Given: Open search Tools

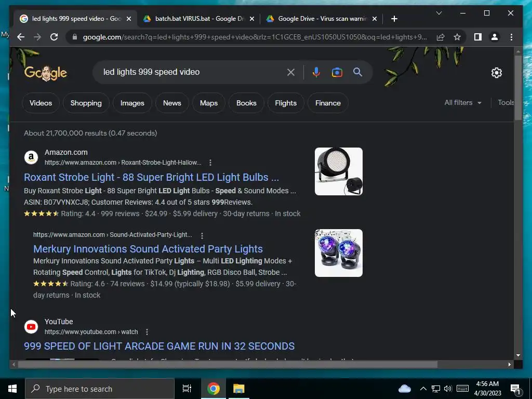Looking at the screenshot, I should [x=506, y=102].
